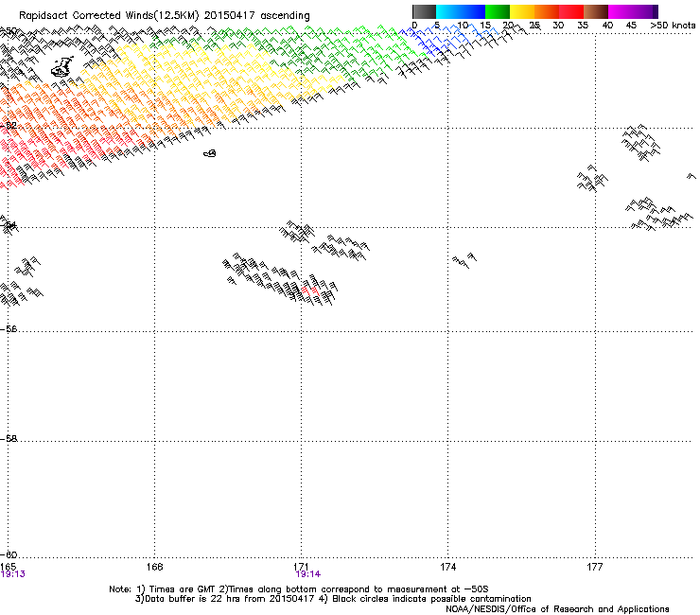Click the brown 35-40 knots legend swatch
Viewport: 700px width, 615px height.
click(596, 11)
